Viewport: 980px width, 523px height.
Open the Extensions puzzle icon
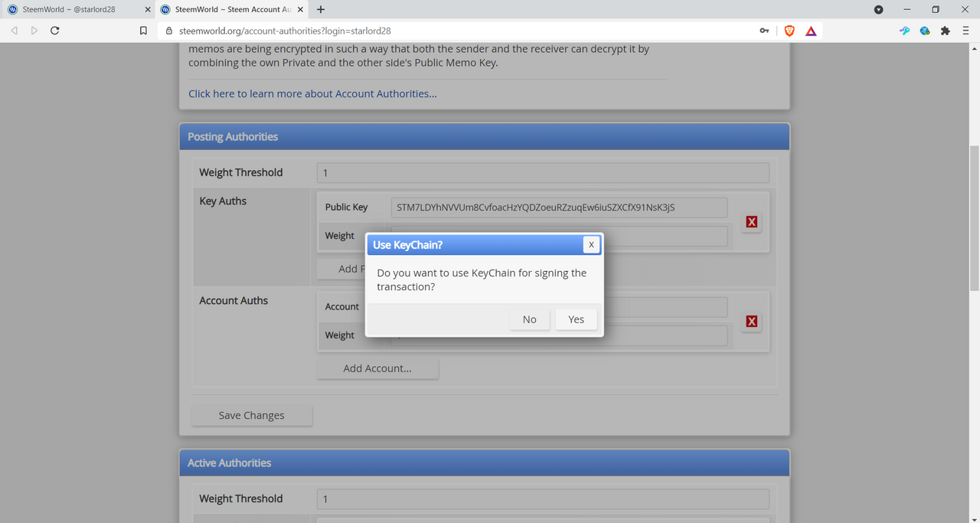(946, 31)
